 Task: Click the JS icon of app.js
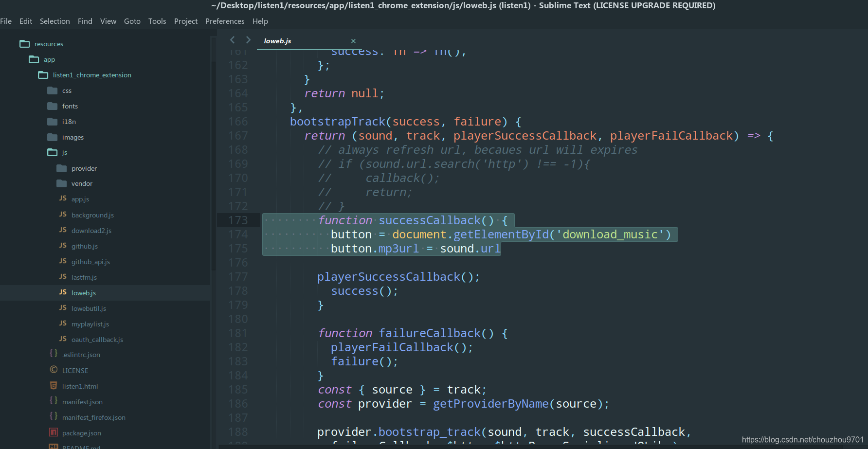63,198
